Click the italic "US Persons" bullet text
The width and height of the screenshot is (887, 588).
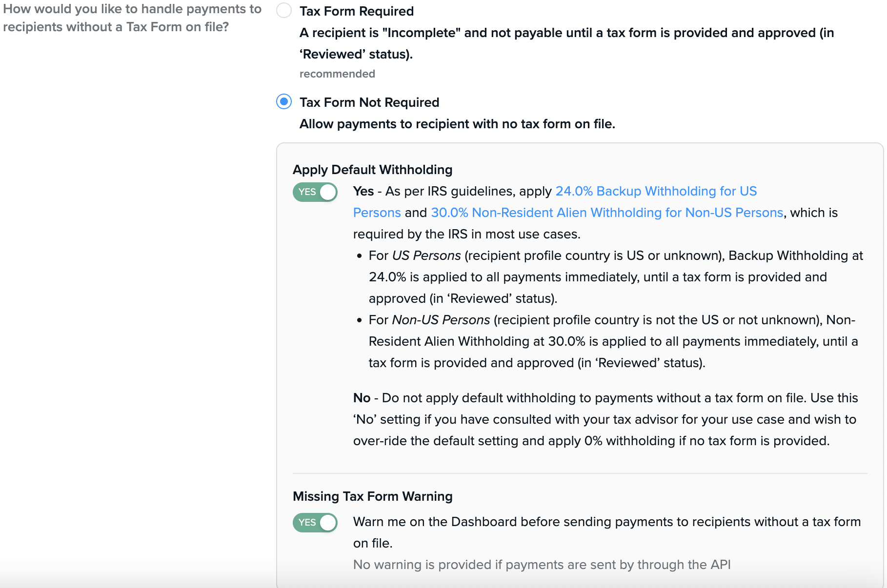426,255
